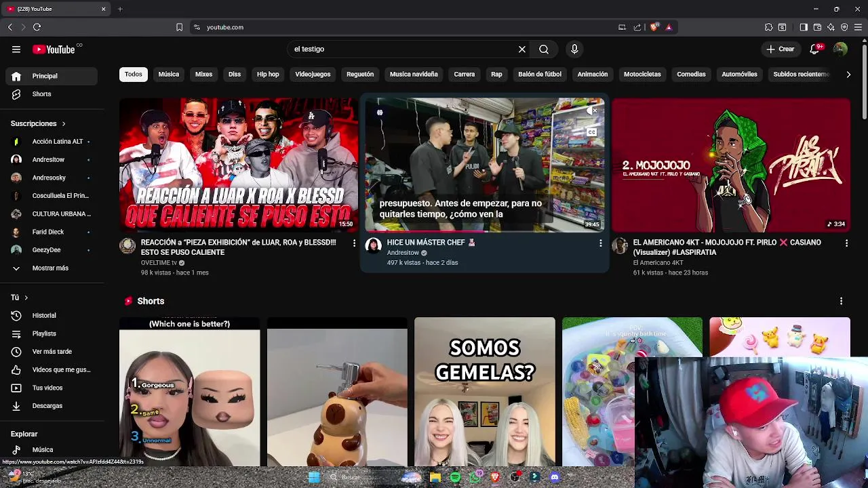This screenshot has height=488, width=868.
Task: Select the Balón de fútbol chip
Action: 540,74
